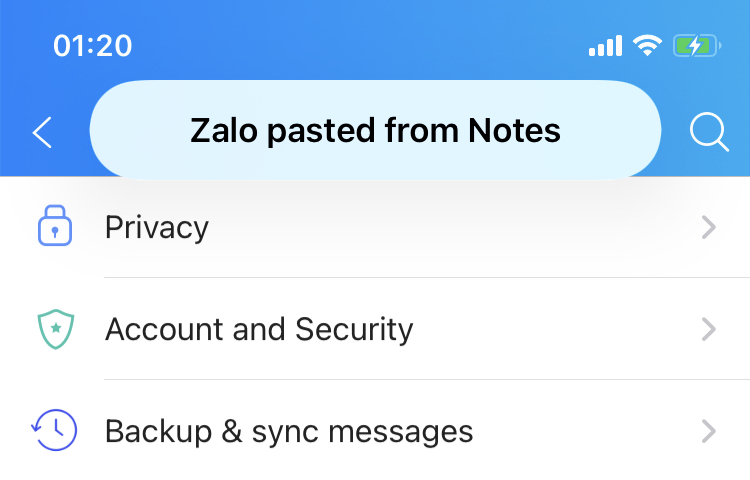The image size is (750, 480).
Task: Tap the lightning bolt inside battery icon
Action: tap(696, 46)
